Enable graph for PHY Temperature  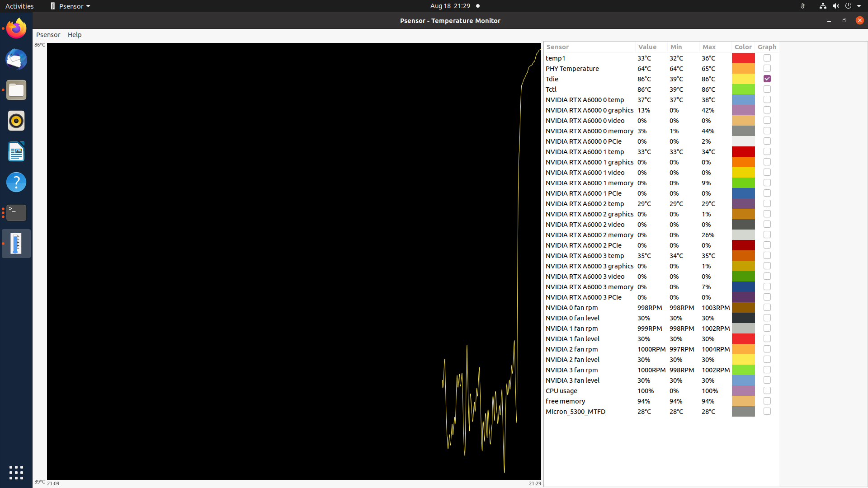(767, 68)
